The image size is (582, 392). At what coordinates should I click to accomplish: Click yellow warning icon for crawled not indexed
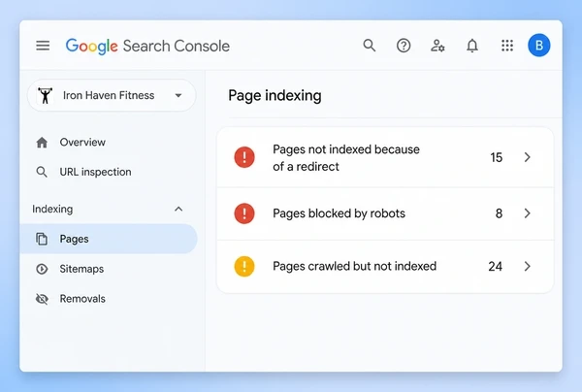pos(244,266)
